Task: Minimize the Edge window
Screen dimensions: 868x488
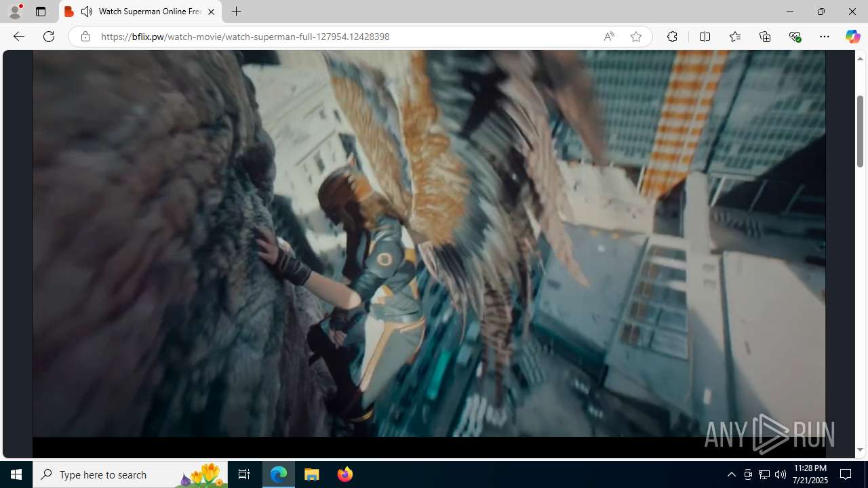Action: [790, 12]
